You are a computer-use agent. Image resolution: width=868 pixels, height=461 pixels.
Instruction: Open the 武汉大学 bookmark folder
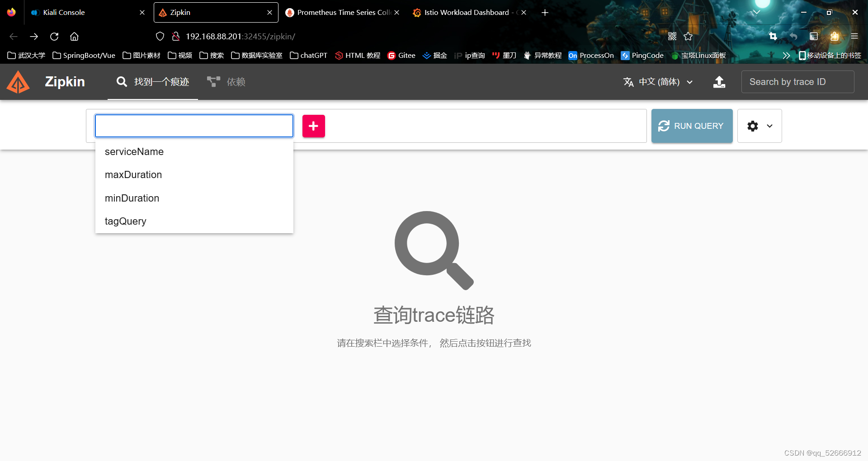(26, 56)
